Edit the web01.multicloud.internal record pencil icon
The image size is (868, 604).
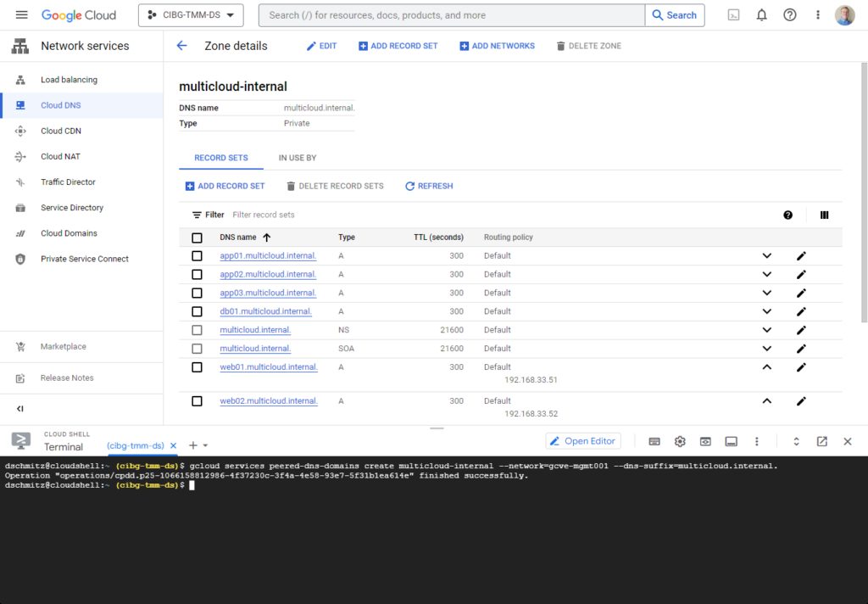(801, 367)
